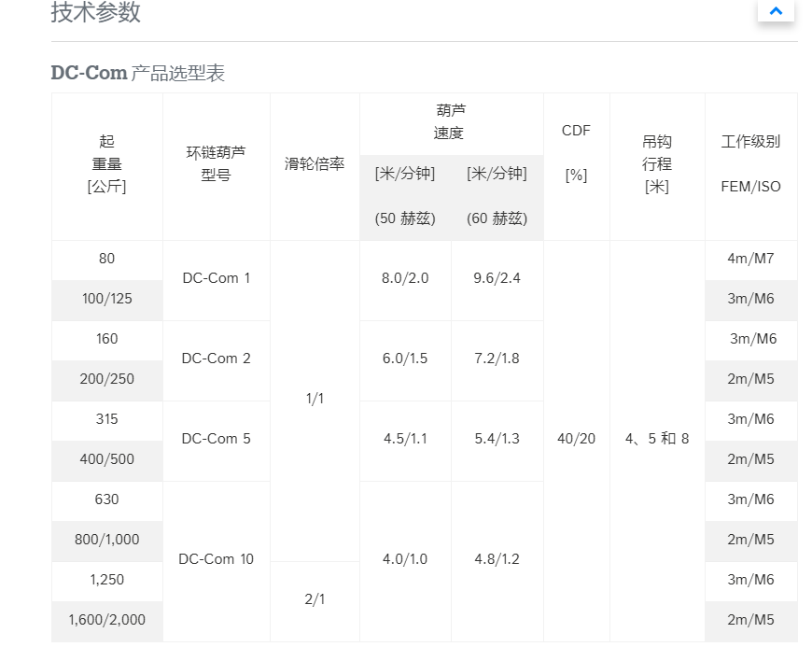Click the DC-Com 1 model cell
812x647 pixels.
[216, 278]
